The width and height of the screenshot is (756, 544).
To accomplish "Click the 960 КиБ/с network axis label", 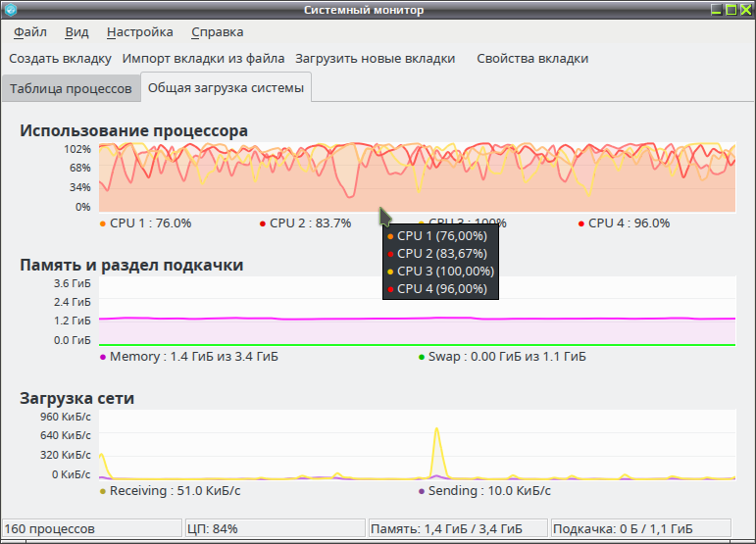I will [x=65, y=417].
